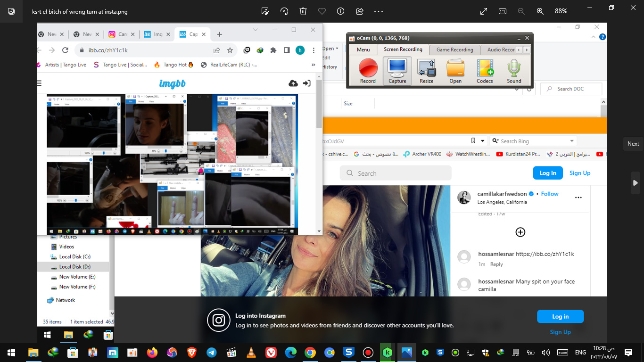Zoom out with the magnifier minus icon
The image size is (644, 362).
[x=521, y=11]
